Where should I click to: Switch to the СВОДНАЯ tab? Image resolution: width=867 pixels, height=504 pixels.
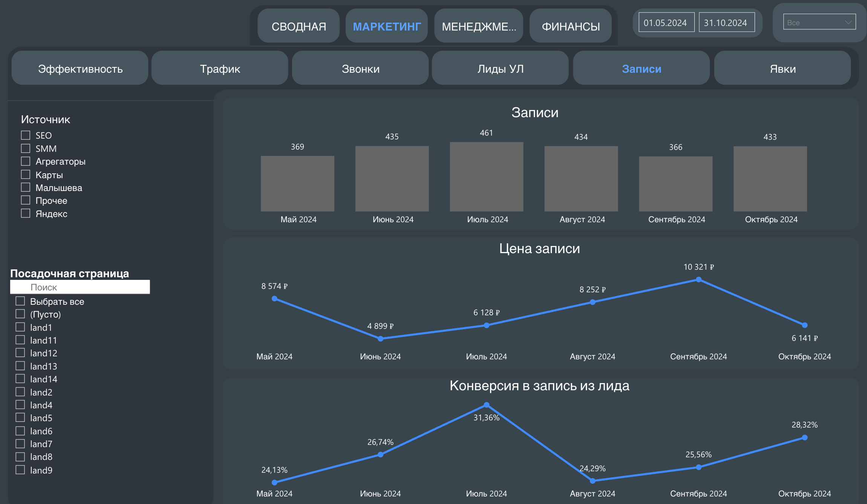299,26
